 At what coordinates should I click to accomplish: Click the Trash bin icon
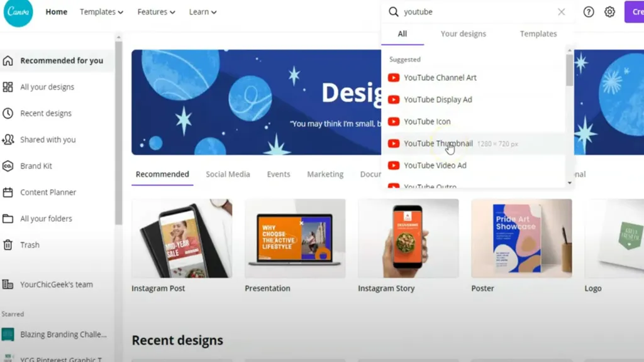8,244
